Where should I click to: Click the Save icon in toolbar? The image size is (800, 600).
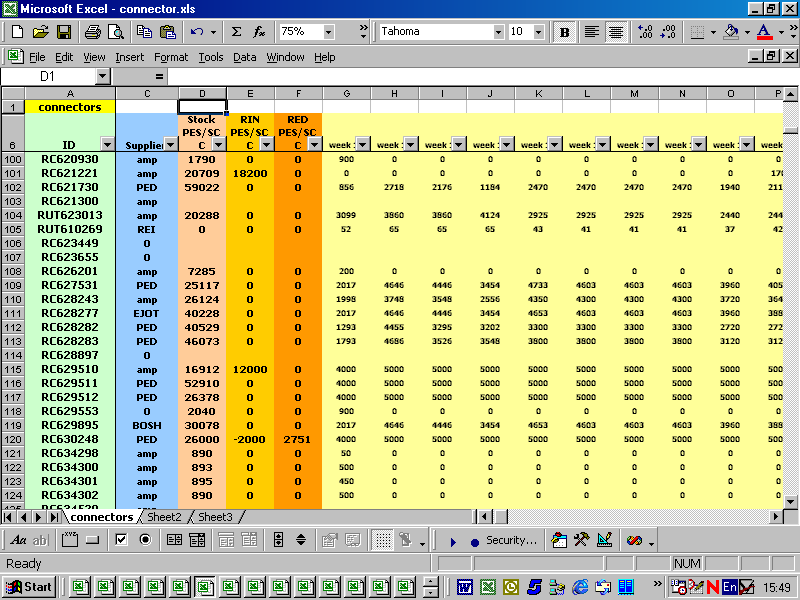64,32
